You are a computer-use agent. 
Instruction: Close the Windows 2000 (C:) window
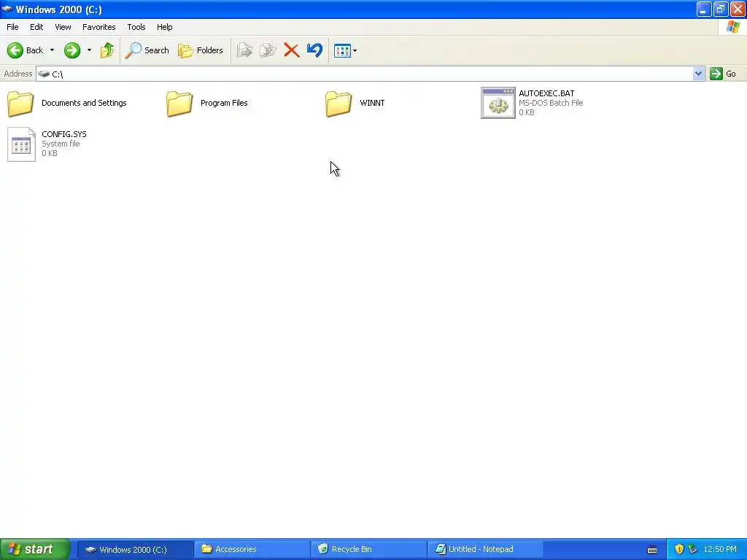tap(738, 9)
